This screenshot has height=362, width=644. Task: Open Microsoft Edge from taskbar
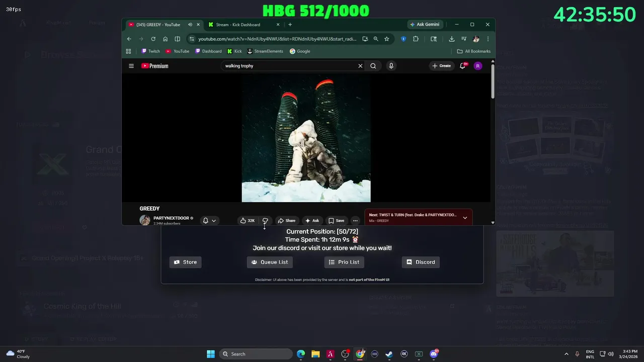[x=301, y=354]
